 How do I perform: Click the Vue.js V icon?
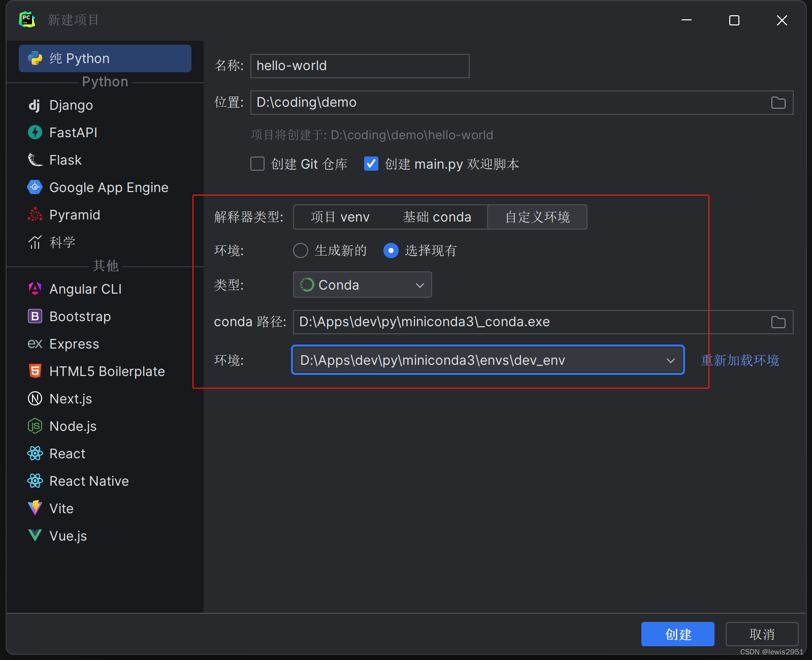[x=35, y=536]
